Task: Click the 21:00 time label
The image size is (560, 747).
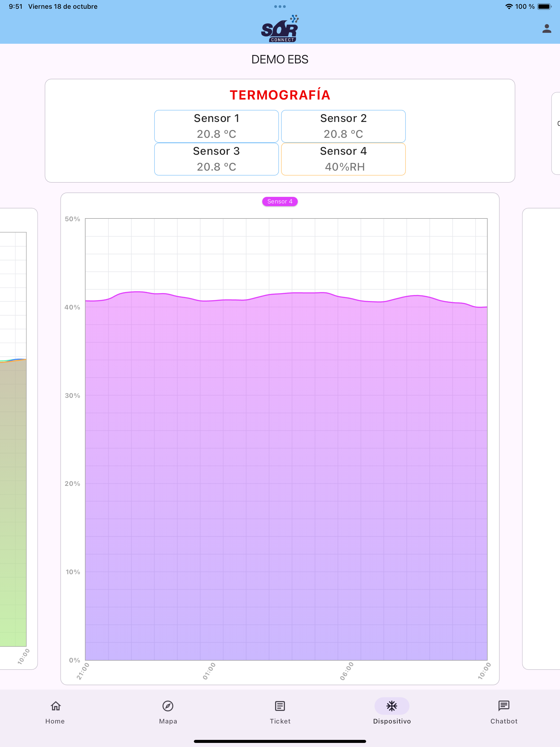Action: coord(83,671)
